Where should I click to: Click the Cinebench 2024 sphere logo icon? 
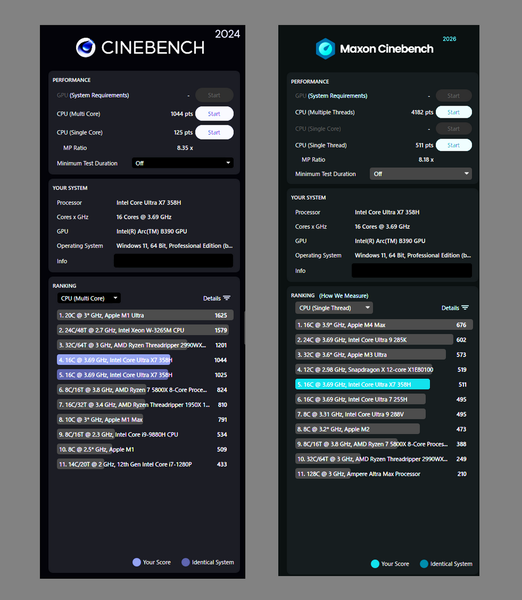(x=85, y=48)
